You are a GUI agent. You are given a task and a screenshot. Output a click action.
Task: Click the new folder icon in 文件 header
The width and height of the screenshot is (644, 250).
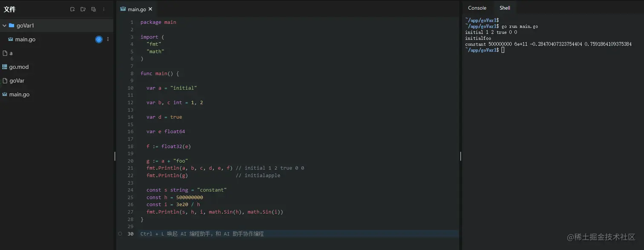(83, 9)
